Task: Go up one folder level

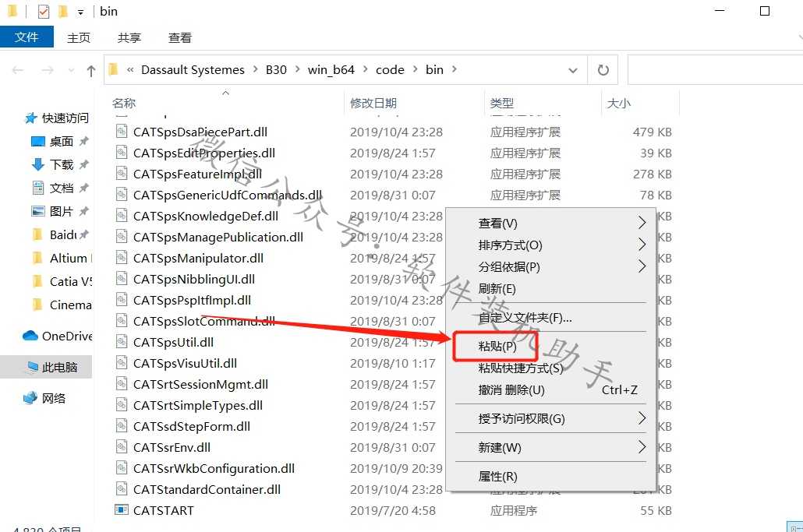Action: pos(91,71)
